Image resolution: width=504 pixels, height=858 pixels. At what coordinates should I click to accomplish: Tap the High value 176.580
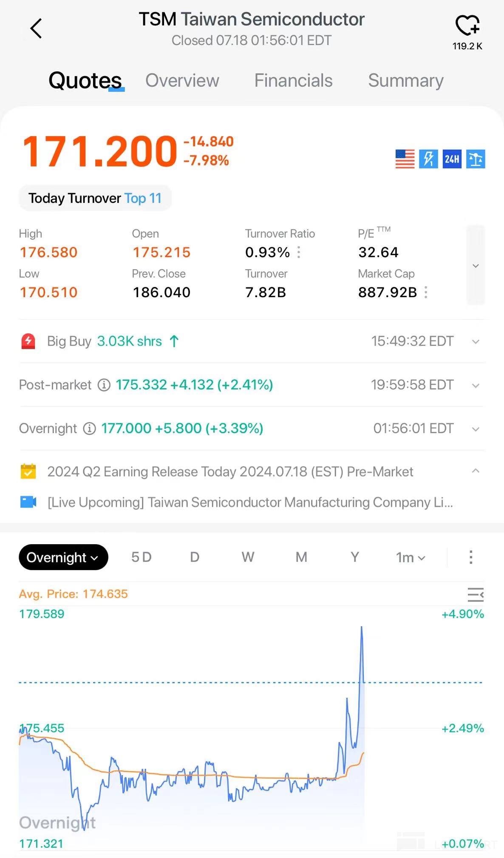pyautogui.click(x=48, y=252)
